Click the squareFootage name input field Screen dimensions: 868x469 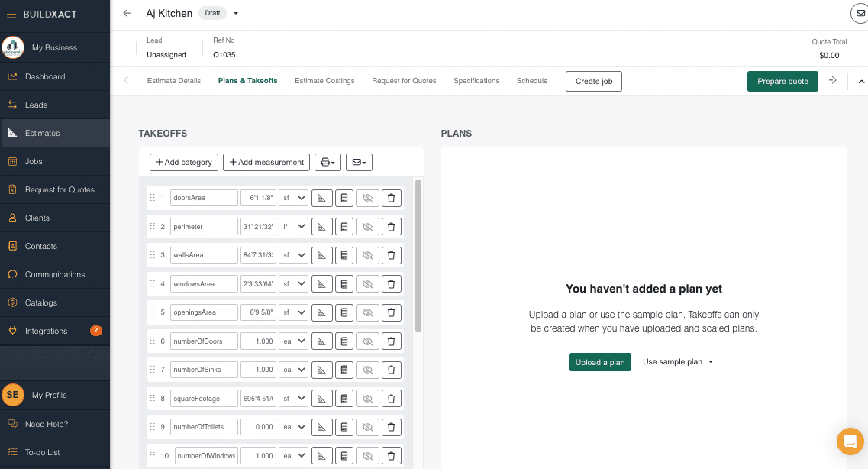pos(204,399)
